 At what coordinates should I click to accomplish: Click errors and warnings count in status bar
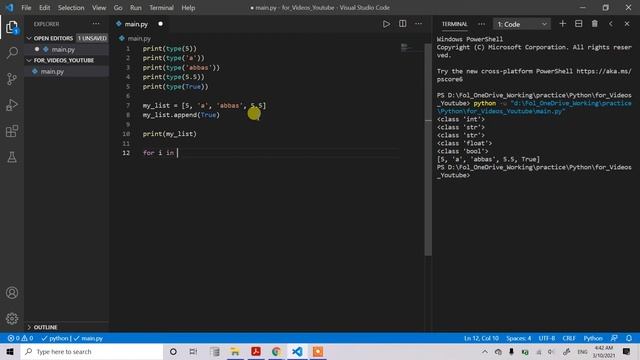[x=20, y=338]
